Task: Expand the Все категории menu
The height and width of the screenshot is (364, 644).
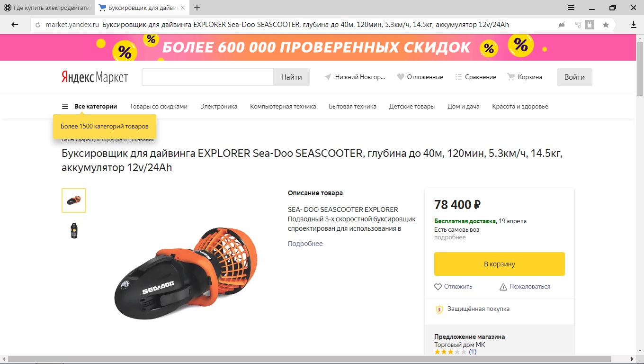Action: click(x=89, y=106)
